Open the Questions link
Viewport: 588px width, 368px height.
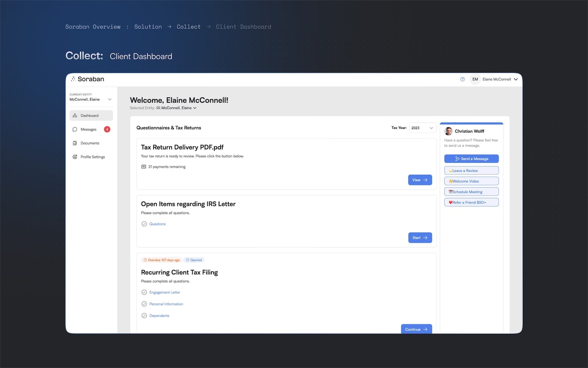tap(157, 224)
